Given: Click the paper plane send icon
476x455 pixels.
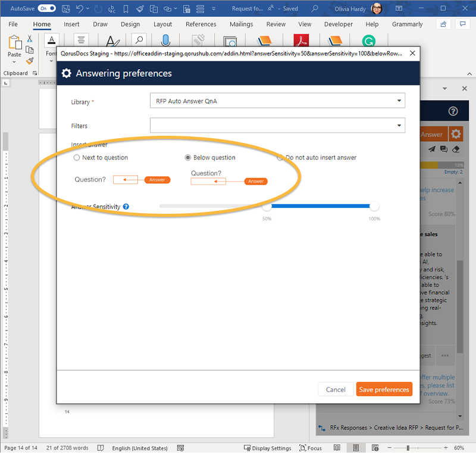Looking at the screenshot, I should pos(431,149).
